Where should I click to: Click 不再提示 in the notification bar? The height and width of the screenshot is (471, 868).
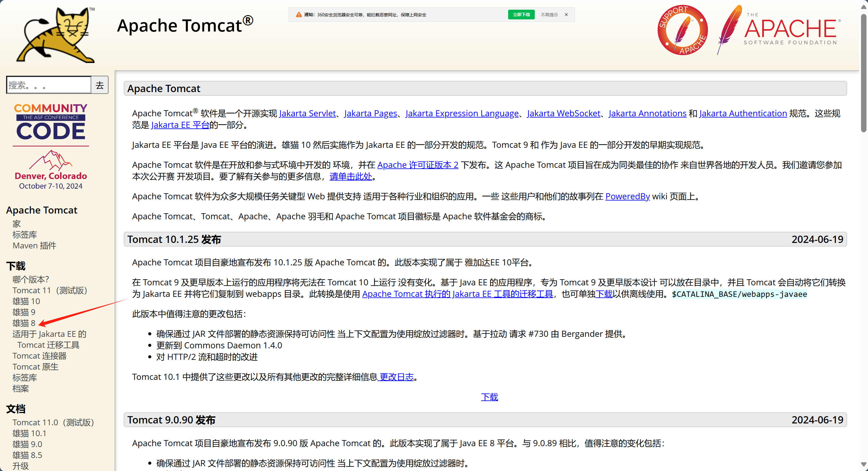pyautogui.click(x=549, y=15)
